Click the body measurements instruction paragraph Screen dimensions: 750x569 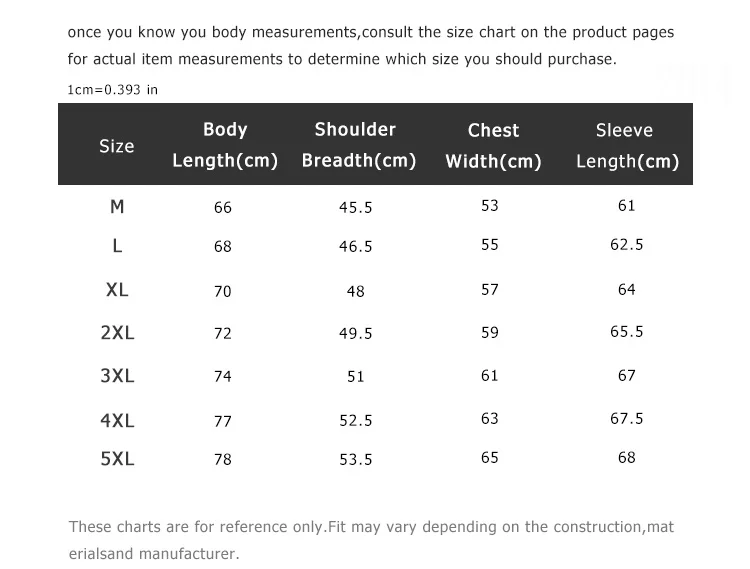tap(371, 45)
